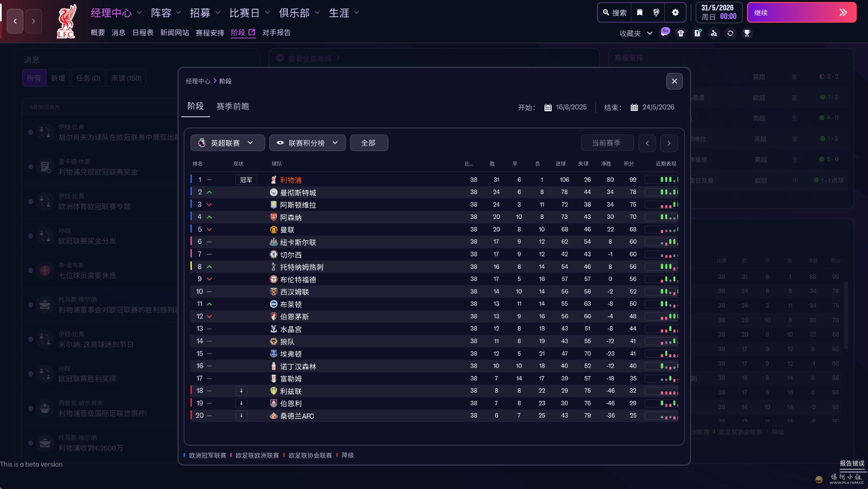Click the start date calendar icon
The height and width of the screenshot is (489, 868).
pyautogui.click(x=548, y=107)
